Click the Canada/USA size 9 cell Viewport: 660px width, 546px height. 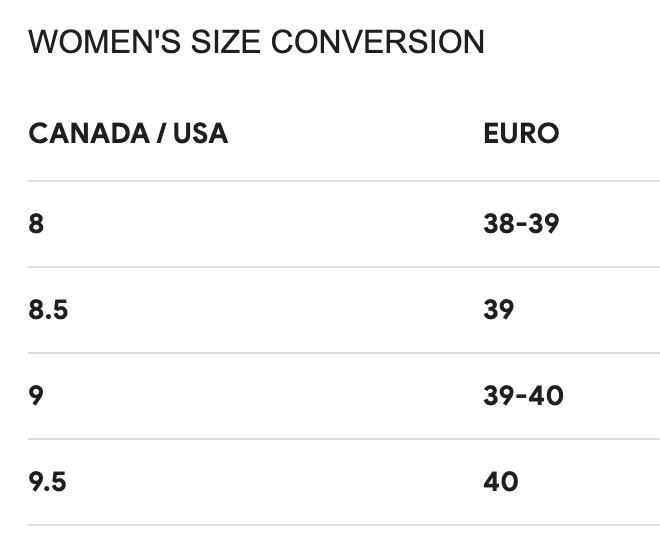point(37,395)
